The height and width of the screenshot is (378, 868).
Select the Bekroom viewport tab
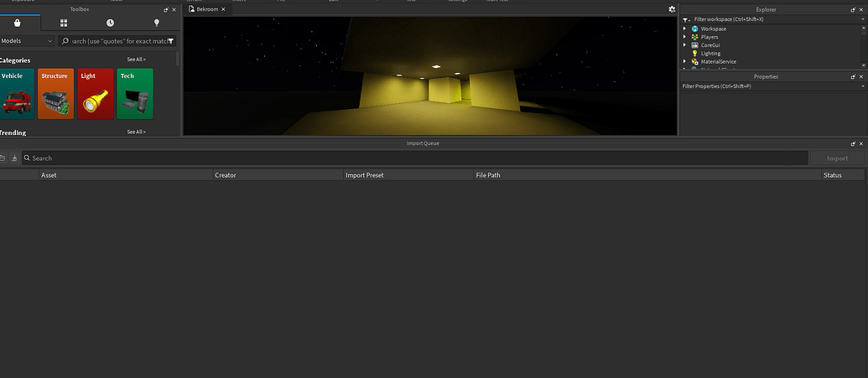tap(208, 9)
